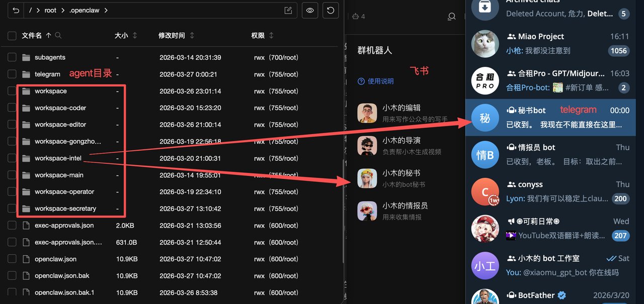Click the / root breadcrumb
This screenshot has width=644, height=304.
click(x=31, y=10)
